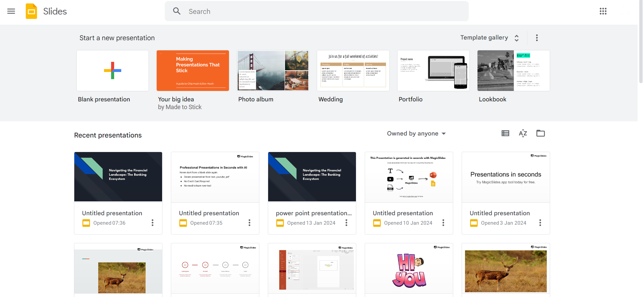Click Slides file icon beside Opened 07:36
Image resolution: width=644 pixels, height=297 pixels.
click(86, 223)
